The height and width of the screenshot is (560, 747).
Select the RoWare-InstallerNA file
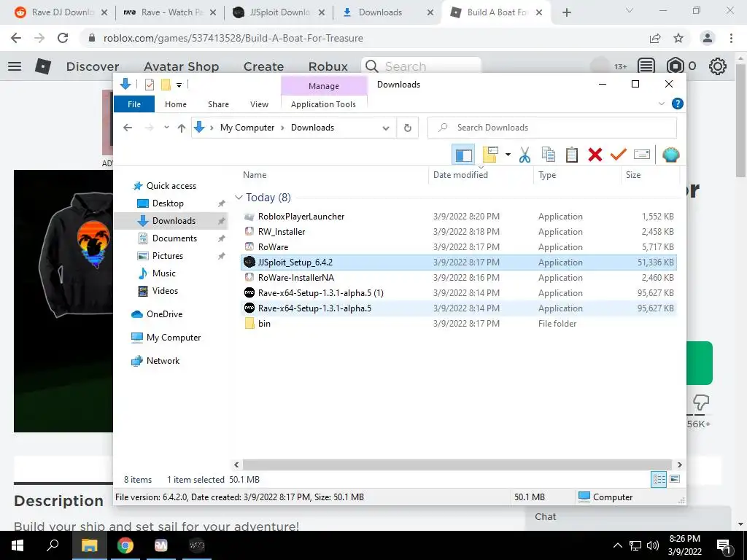458,278
